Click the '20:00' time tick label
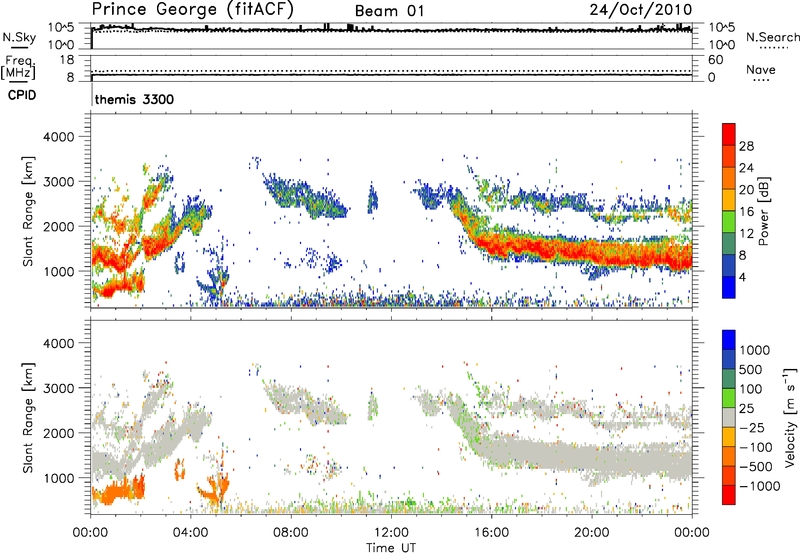Viewport: 800px width, 554px height. 592,533
